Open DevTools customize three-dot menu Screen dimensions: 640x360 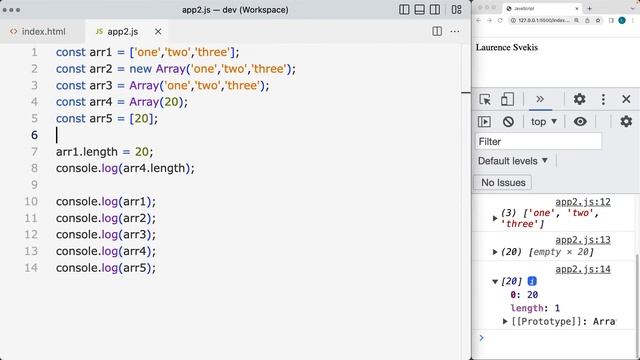603,99
